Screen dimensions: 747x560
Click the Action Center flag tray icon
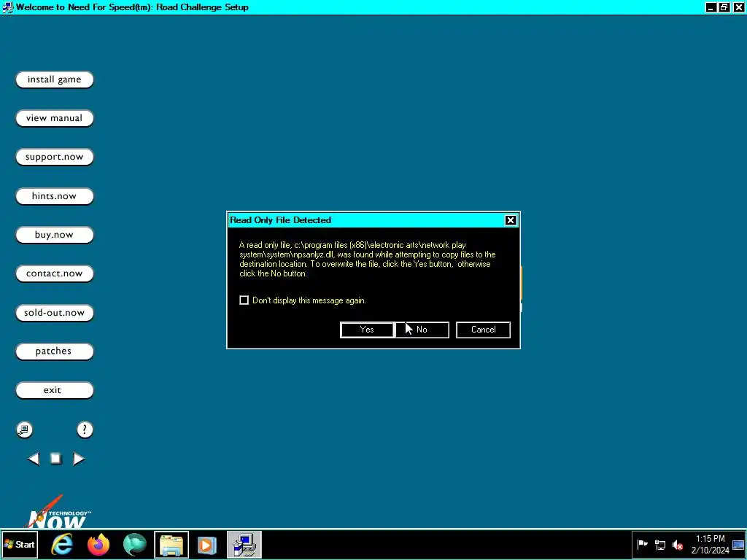point(642,544)
